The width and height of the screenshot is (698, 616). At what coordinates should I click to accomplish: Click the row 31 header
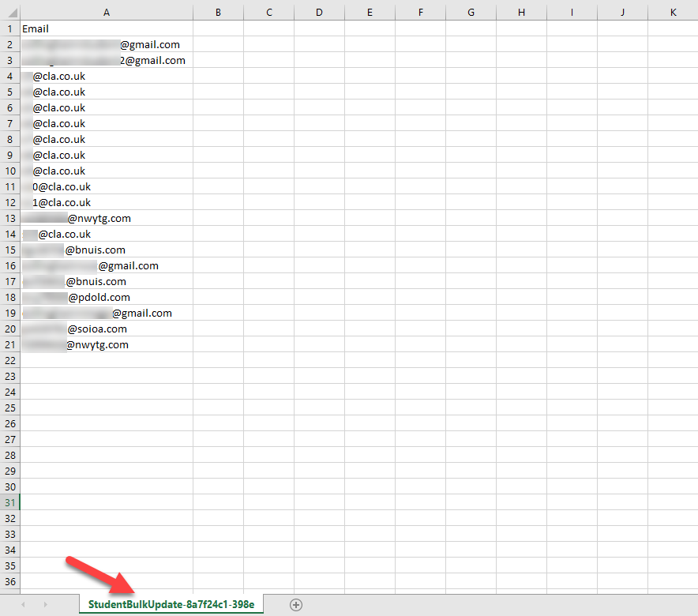coord(9,502)
